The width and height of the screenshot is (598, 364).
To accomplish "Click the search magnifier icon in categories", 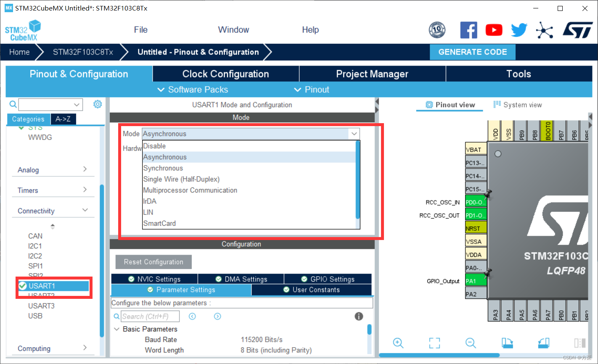I will click(x=13, y=104).
